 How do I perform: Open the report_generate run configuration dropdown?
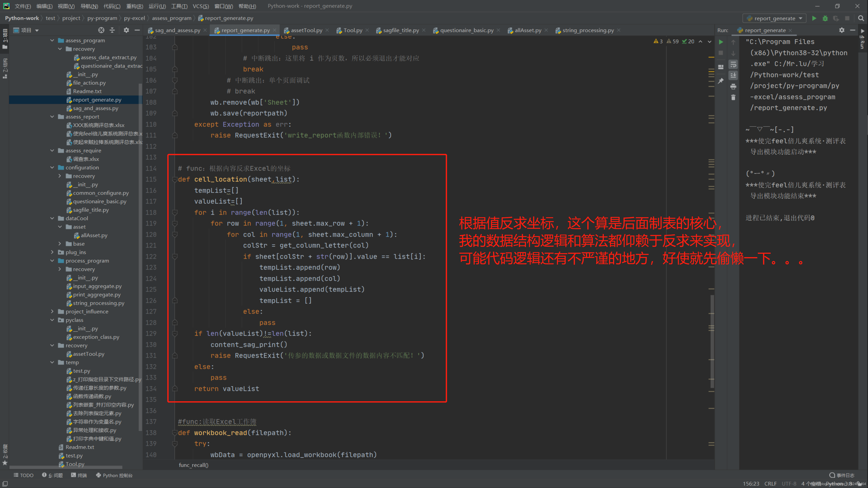[774, 18]
